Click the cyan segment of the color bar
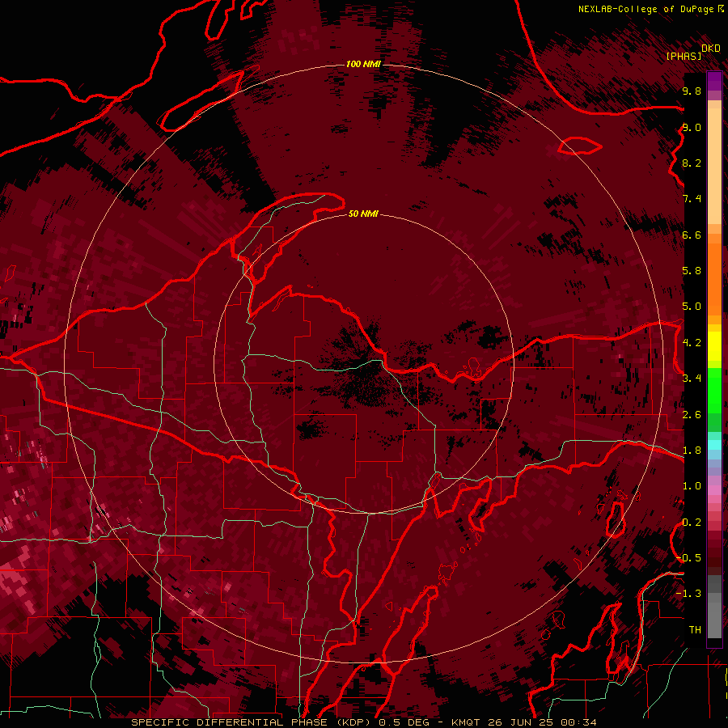 [x=714, y=445]
